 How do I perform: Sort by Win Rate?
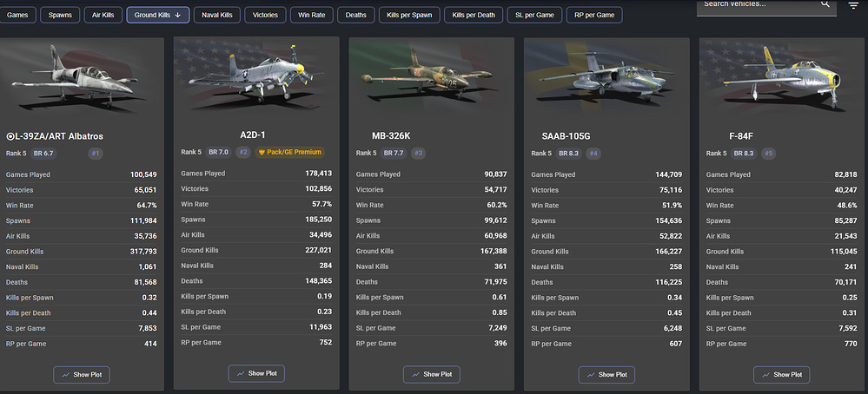click(312, 15)
